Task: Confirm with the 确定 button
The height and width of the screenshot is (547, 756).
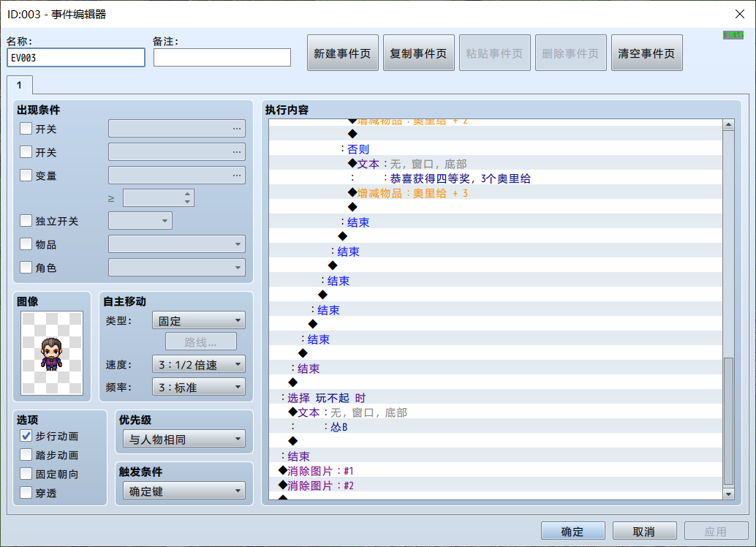Action: tap(572, 532)
